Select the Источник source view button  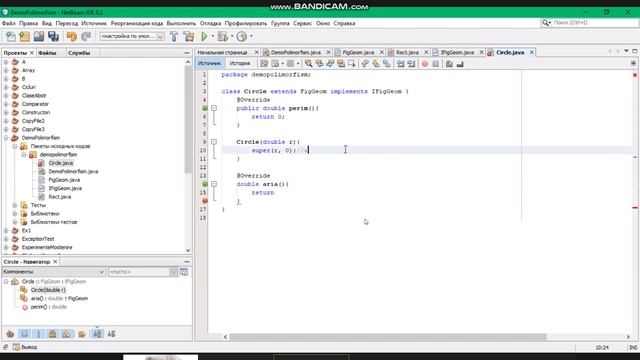[209, 64]
